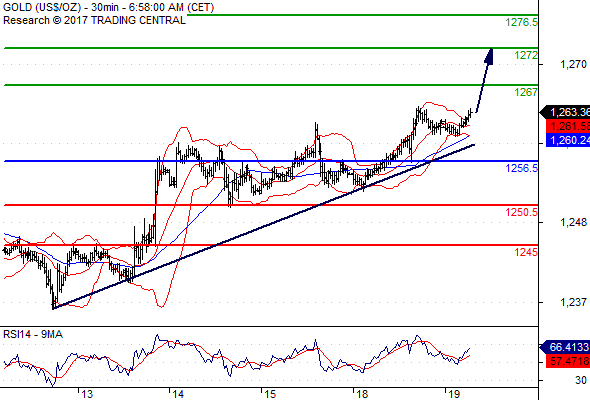
Task: Click date marker 18 on time axis
Action: [362, 394]
